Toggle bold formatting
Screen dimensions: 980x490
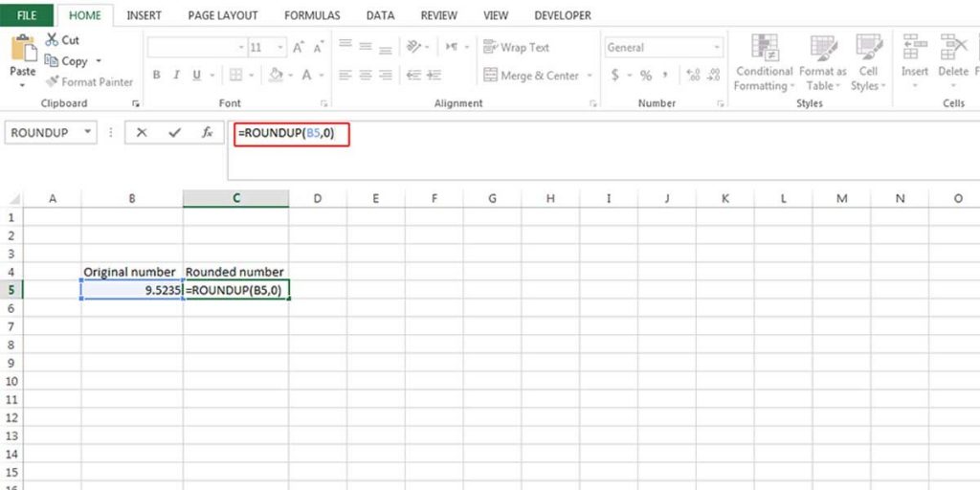[157, 75]
